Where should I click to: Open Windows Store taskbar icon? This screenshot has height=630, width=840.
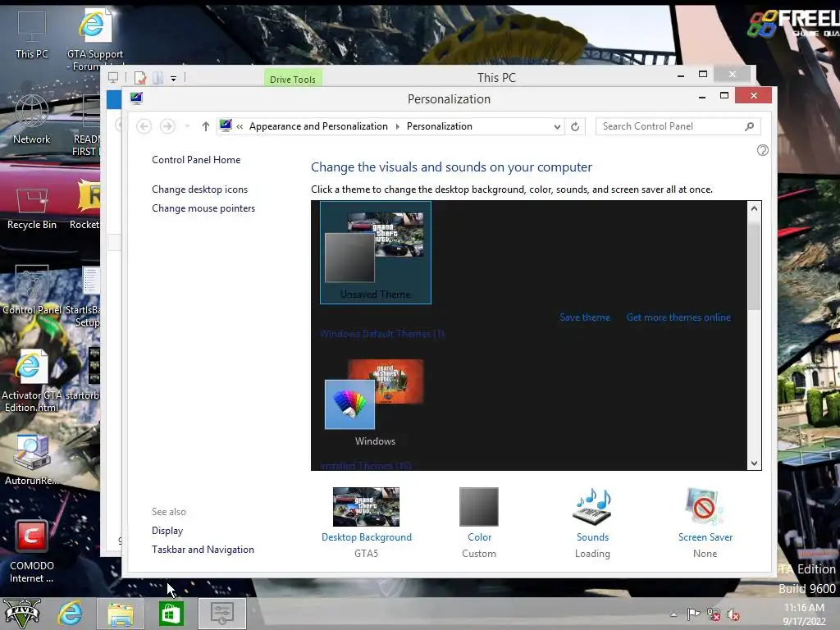pyautogui.click(x=171, y=614)
